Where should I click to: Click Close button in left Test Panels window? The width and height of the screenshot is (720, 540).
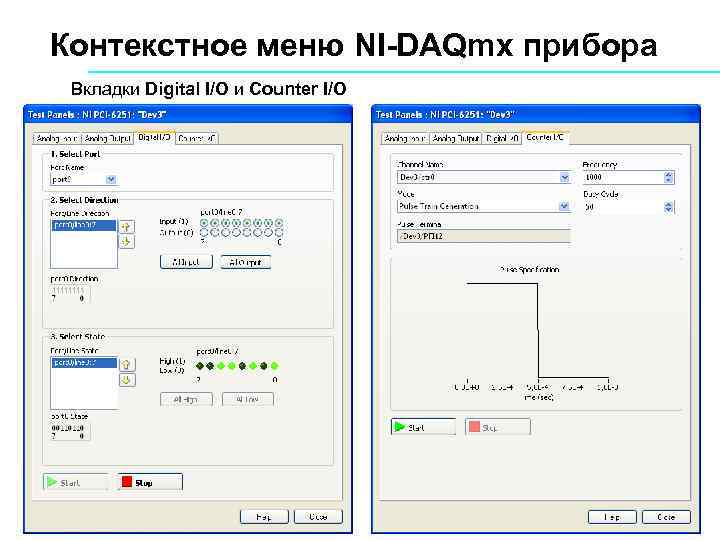(318, 517)
